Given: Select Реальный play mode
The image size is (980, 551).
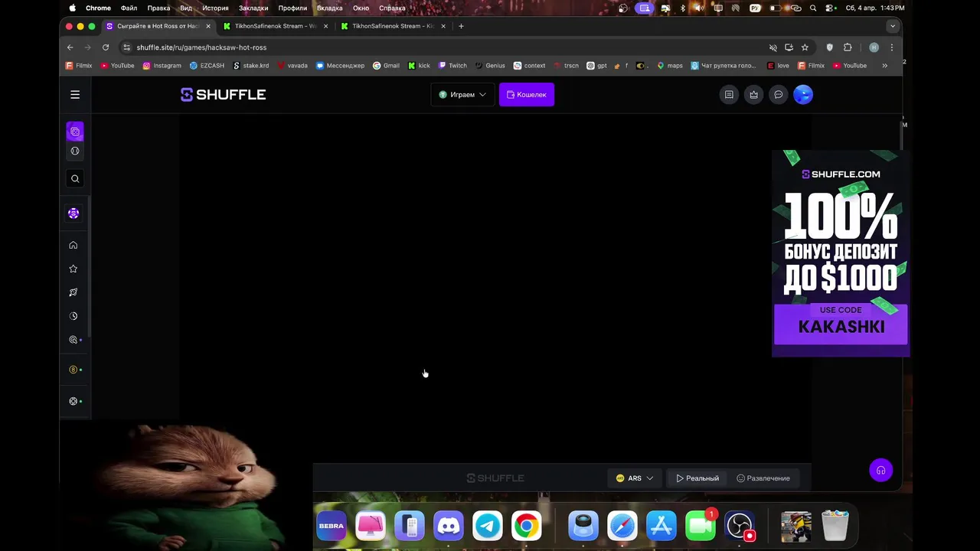Looking at the screenshot, I should (x=697, y=478).
